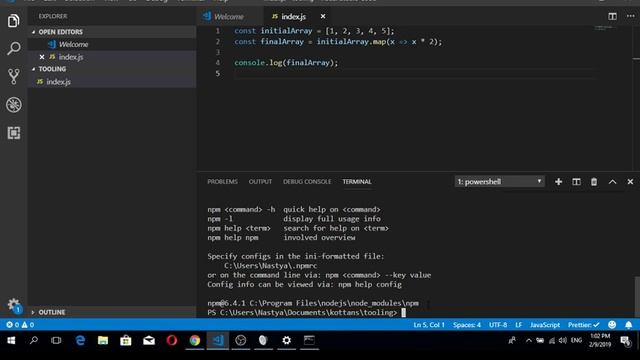Screen dimensions: 640x360
Task: Open the Microsoft Store from the taskbar
Action: click(126, 340)
